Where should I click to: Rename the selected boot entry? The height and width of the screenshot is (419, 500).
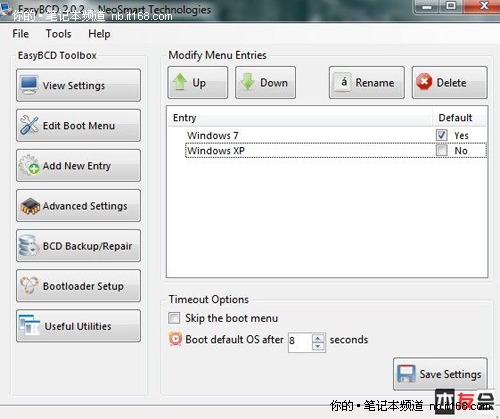click(x=367, y=82)
